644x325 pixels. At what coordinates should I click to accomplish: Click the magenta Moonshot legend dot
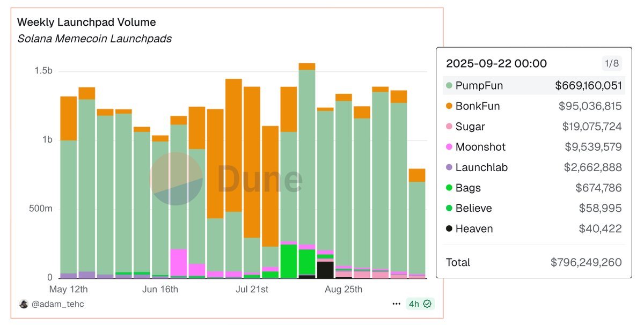pyautogui.click(x=449, y=147)
